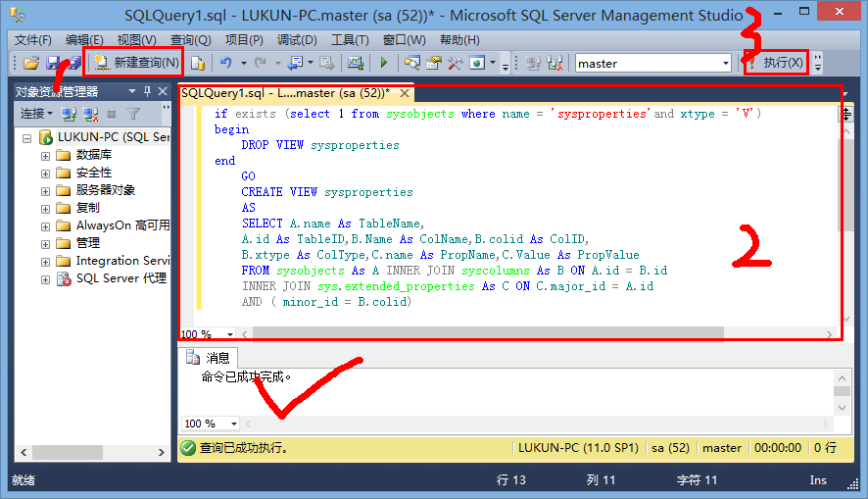868x499 pixels.
Task: Click the Save disk icon
Action: 53,63
